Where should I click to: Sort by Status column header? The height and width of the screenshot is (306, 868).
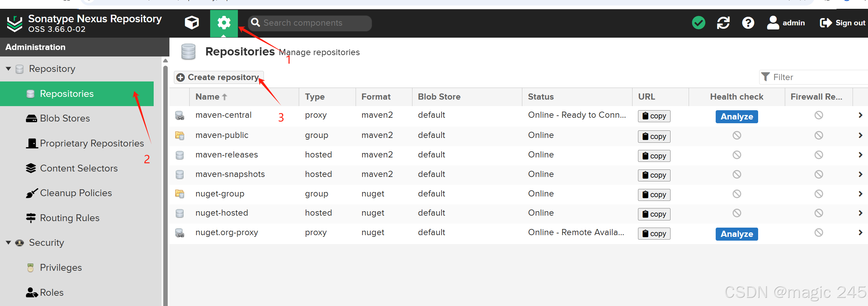pyautogui.click(x=577, y=97)
